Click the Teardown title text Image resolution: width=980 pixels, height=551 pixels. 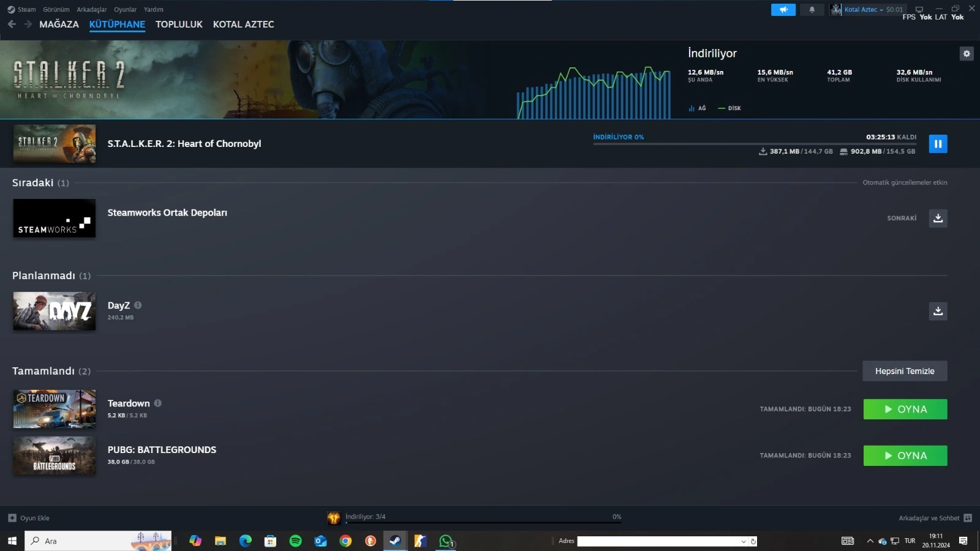click(x=129, y=403)
